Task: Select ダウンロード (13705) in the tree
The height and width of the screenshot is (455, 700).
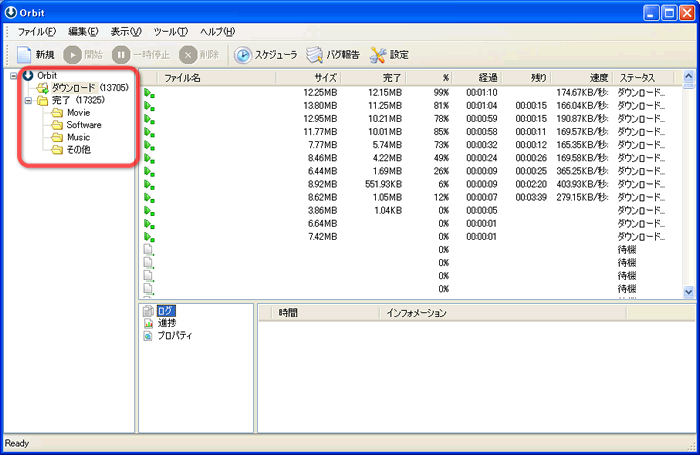Action: tap(90, 88)
